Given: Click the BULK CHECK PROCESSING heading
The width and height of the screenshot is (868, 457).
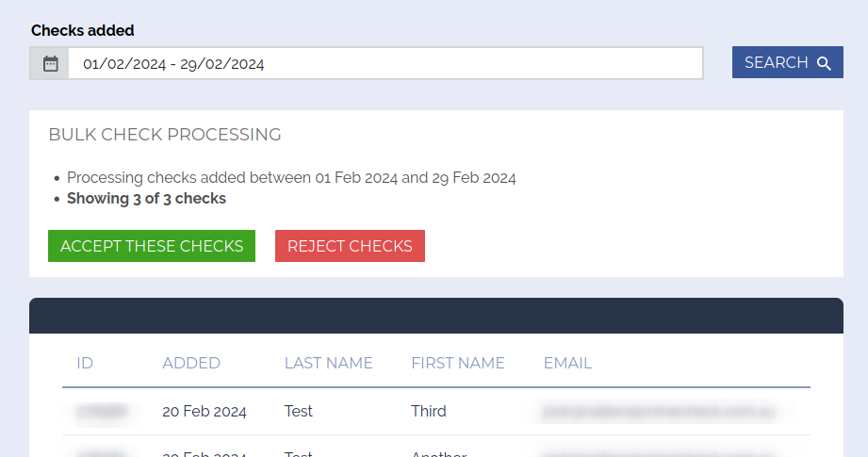Looking at the screenshot, I should [x=165, y=135].
